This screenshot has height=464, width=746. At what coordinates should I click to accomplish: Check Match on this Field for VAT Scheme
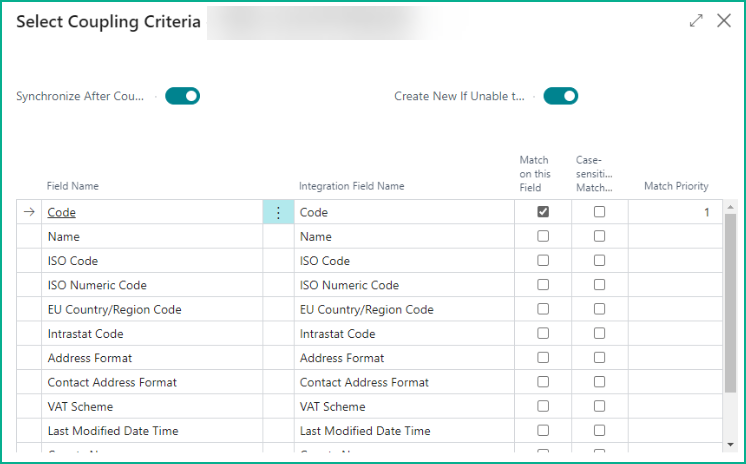click(x=543, y=406)
